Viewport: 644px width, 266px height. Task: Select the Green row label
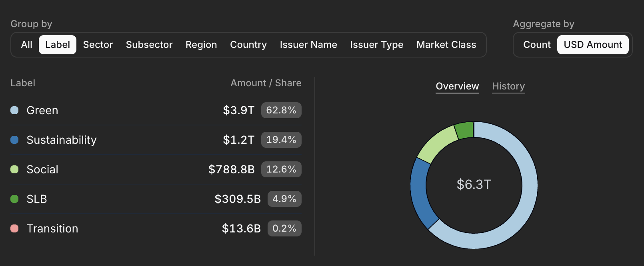pos(42,110)
